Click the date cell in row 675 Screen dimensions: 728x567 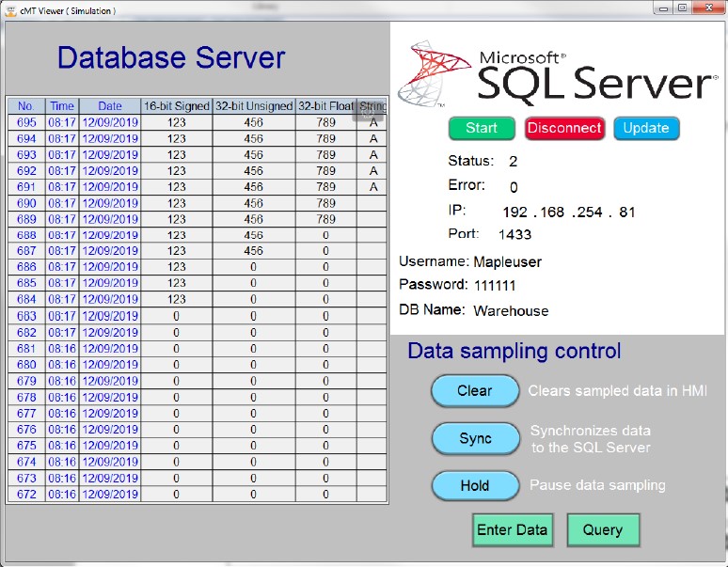(110, 446)
